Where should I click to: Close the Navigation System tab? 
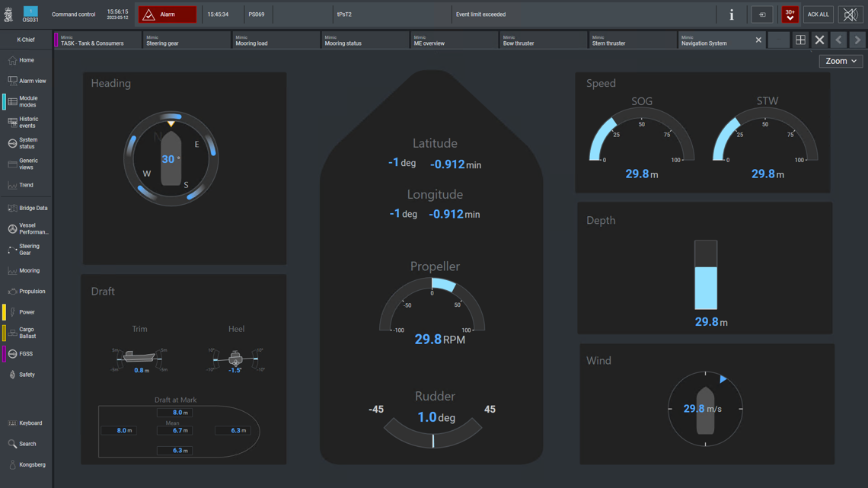point(758,40)
